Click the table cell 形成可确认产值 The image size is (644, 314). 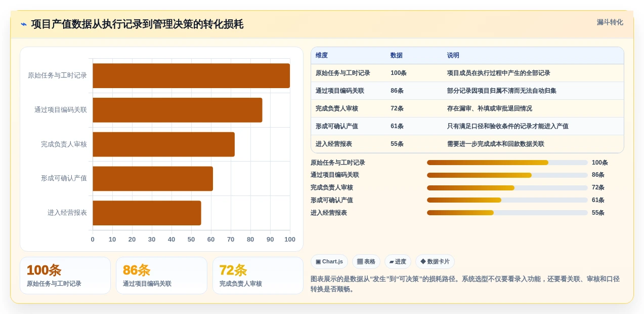pyautogui.click(x=337, y=126)
